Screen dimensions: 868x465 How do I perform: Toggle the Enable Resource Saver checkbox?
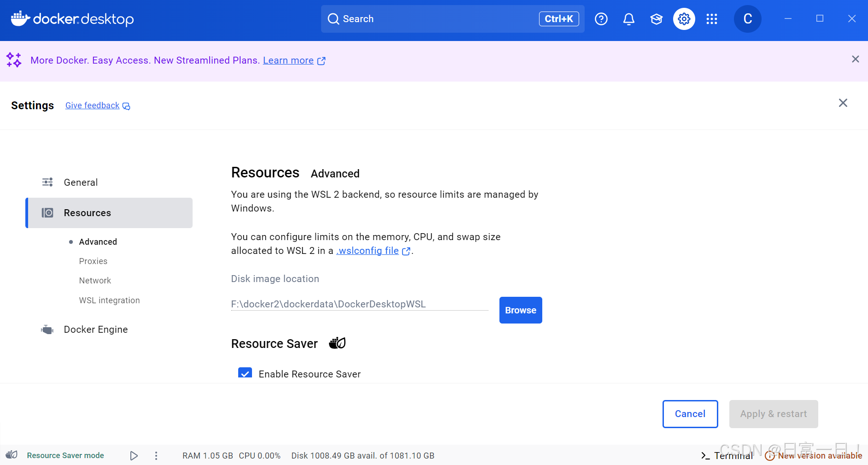click(245, 373)
